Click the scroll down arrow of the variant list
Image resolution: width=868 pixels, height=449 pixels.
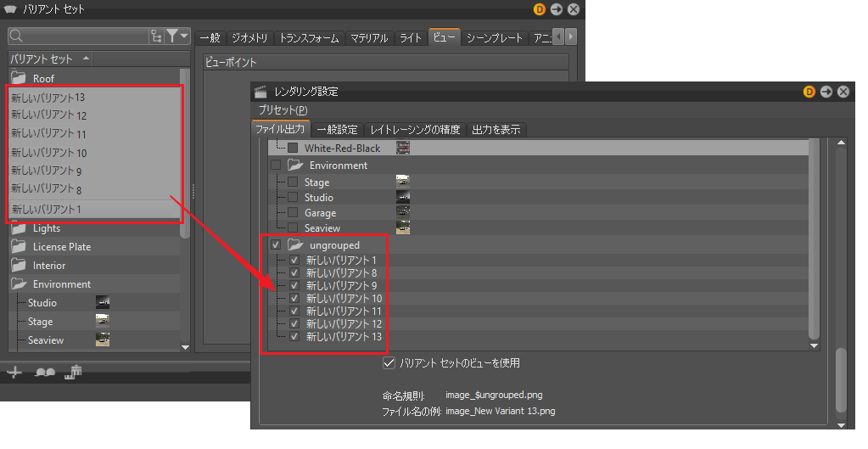click(x=186, y=348)
